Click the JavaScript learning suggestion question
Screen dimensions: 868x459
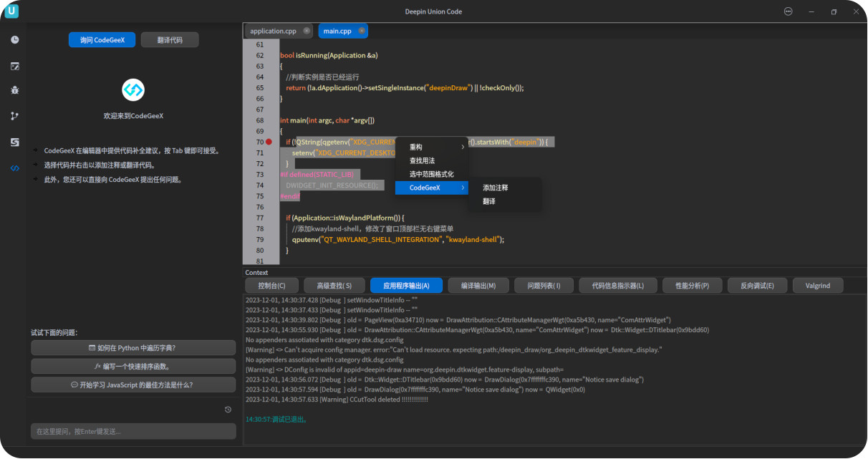(x=133, y=385)
